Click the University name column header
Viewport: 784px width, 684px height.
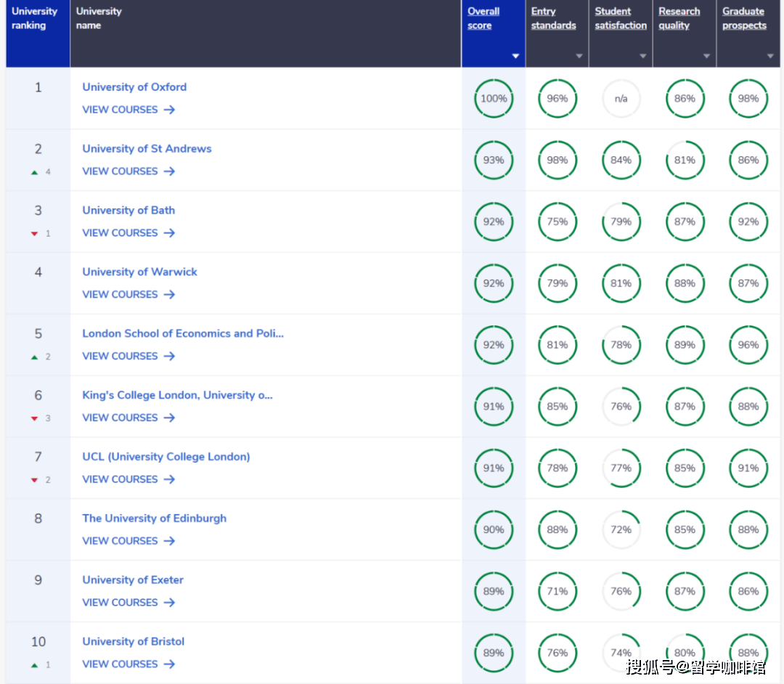point(266,33)
